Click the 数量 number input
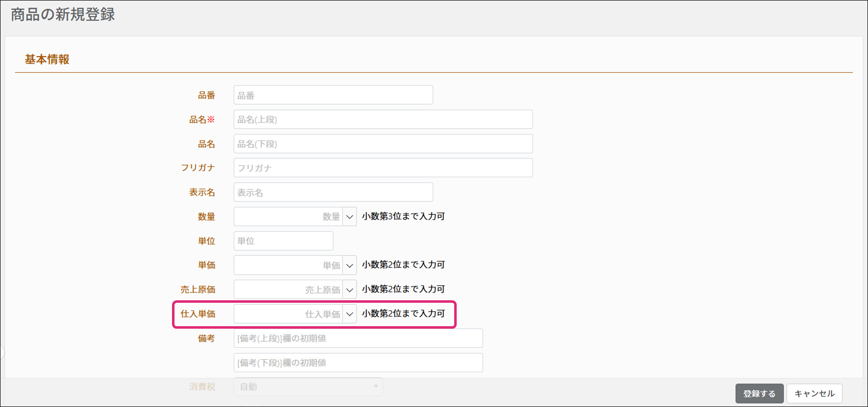This screenshot has height=407, width=868. tap(288, 216)
